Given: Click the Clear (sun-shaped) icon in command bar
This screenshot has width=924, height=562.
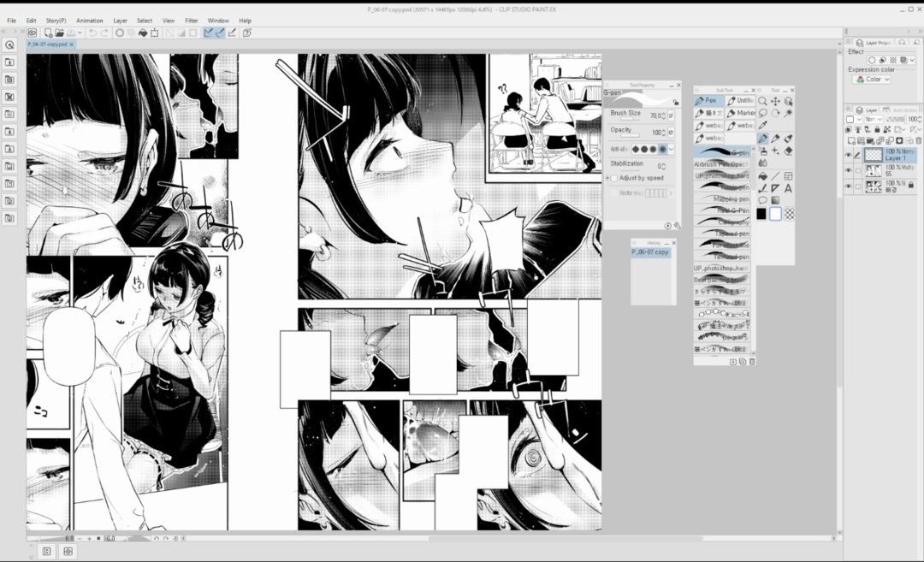Looking at the screenshot, I should [x=120, y=33].
